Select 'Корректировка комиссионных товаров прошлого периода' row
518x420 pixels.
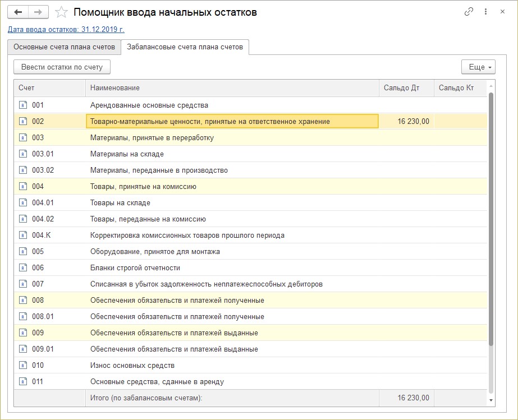click(x=251, y=235)
